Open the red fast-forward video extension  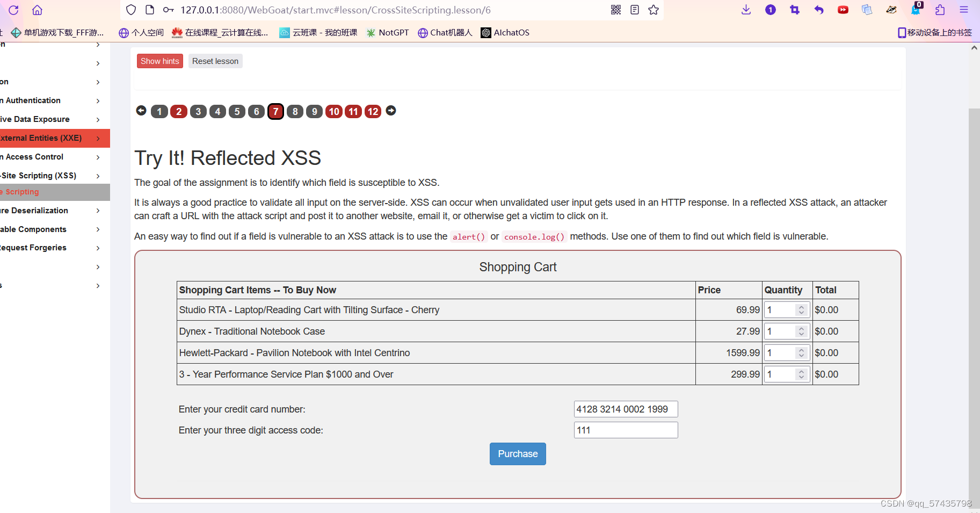[x=843, y=10]
